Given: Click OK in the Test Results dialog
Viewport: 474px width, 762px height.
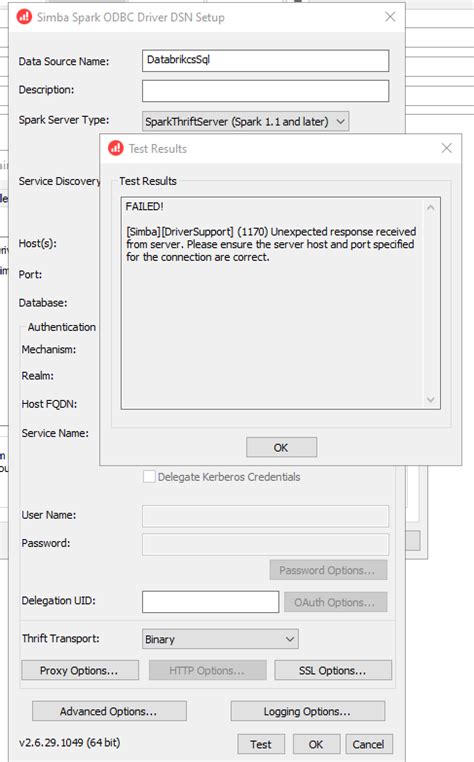Looking at the screenshot, I should pos(281,448).
